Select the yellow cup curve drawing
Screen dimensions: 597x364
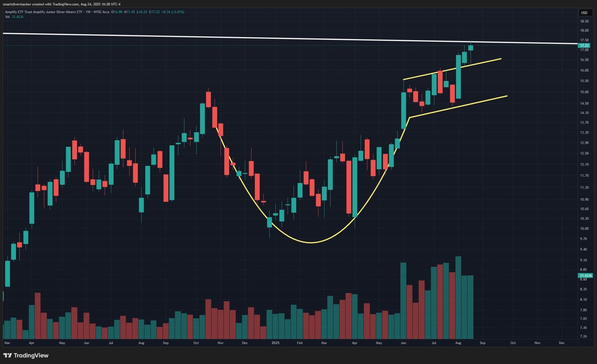pos(311,242)
